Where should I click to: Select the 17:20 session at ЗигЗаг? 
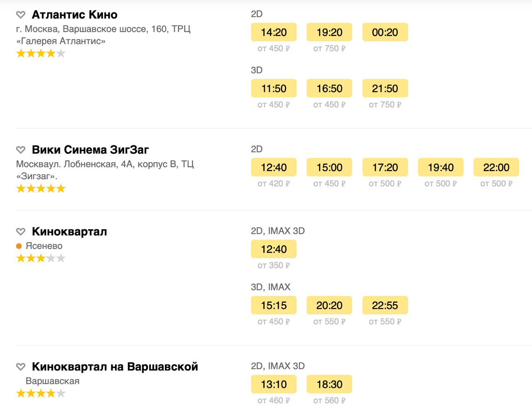(385, 167)
